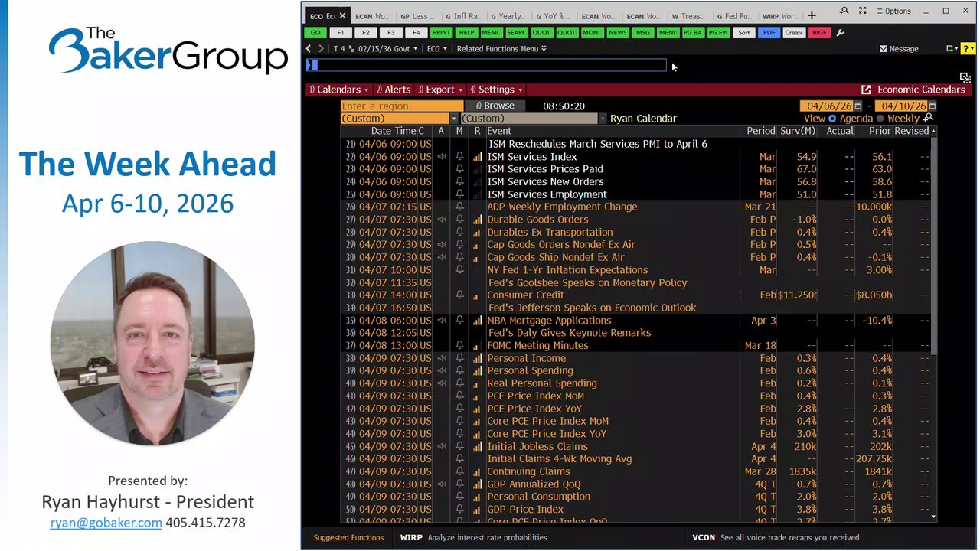
Task: Open the wrench tools icon
Action: coord(841,33)
